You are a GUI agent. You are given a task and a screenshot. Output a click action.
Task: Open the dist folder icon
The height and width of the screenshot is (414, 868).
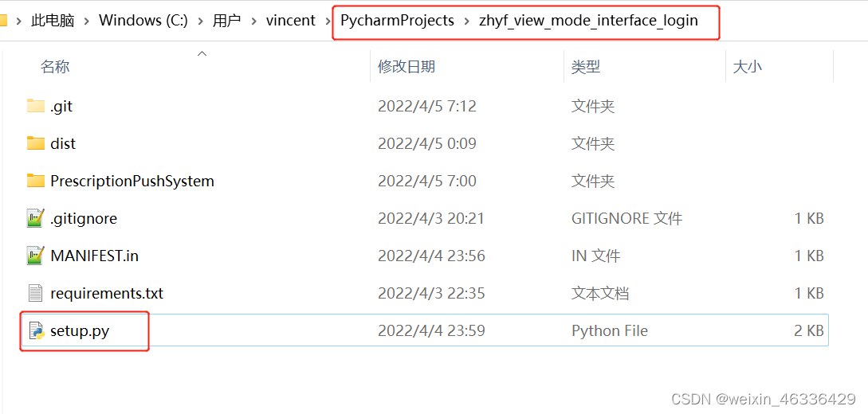[35, 143]
